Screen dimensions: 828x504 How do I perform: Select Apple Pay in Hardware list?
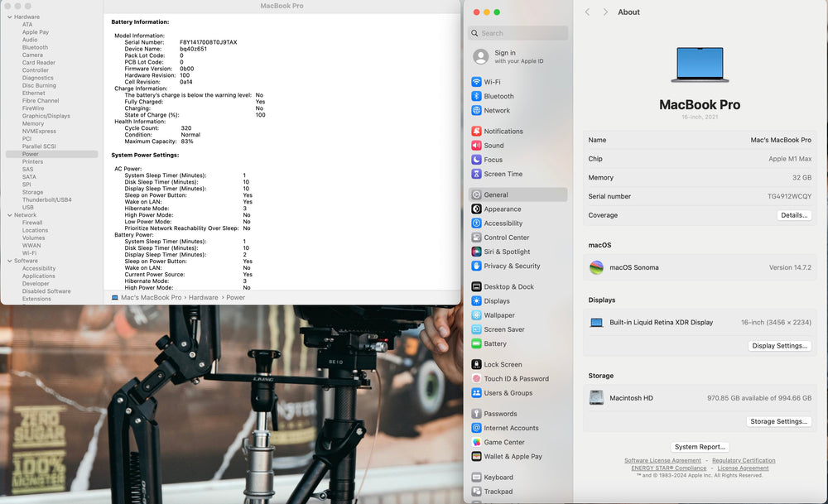pyautogui.click(x=36, y=32)
